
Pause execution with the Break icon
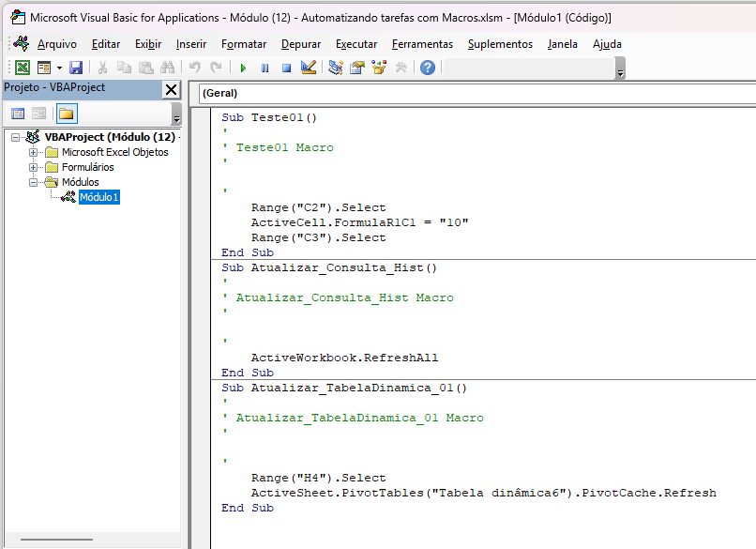[x=265, y=68]
